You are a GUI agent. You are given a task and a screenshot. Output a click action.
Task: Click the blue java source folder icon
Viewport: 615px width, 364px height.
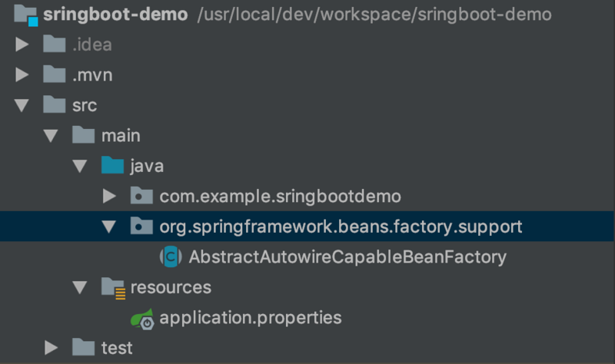pyautogui.click(x=112, y=165)
